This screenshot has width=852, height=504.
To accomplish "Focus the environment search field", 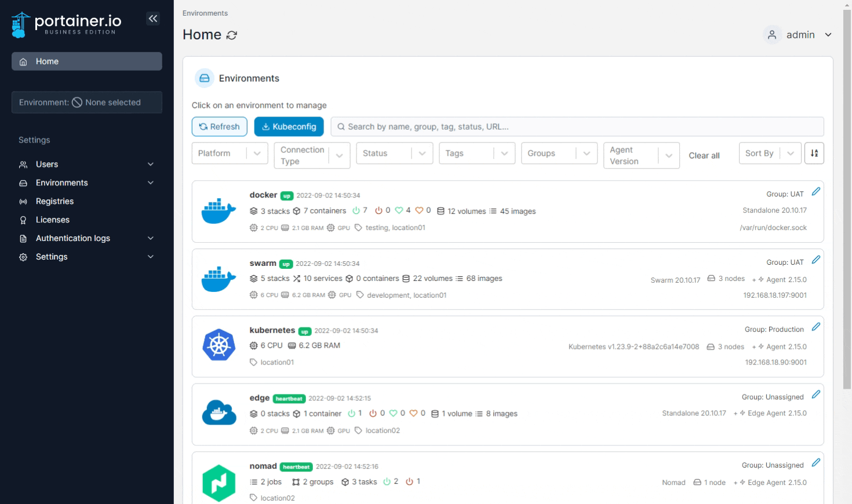I will (x=577, y=127).
